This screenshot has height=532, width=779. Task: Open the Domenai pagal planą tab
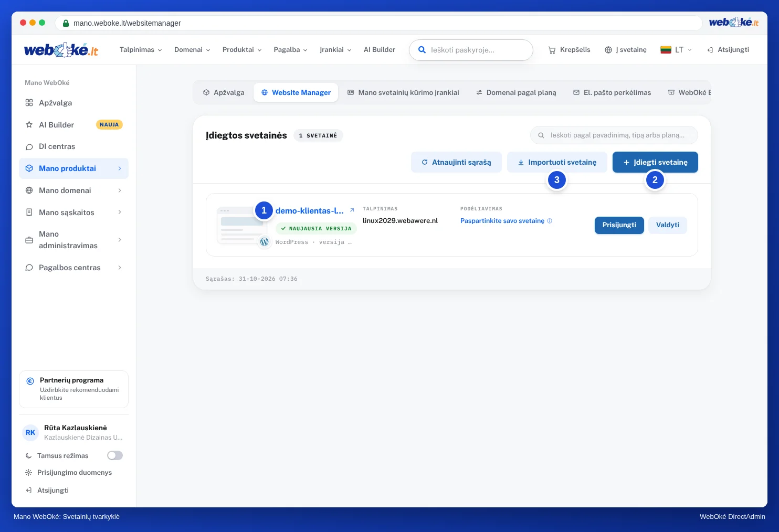pos(516,92)
